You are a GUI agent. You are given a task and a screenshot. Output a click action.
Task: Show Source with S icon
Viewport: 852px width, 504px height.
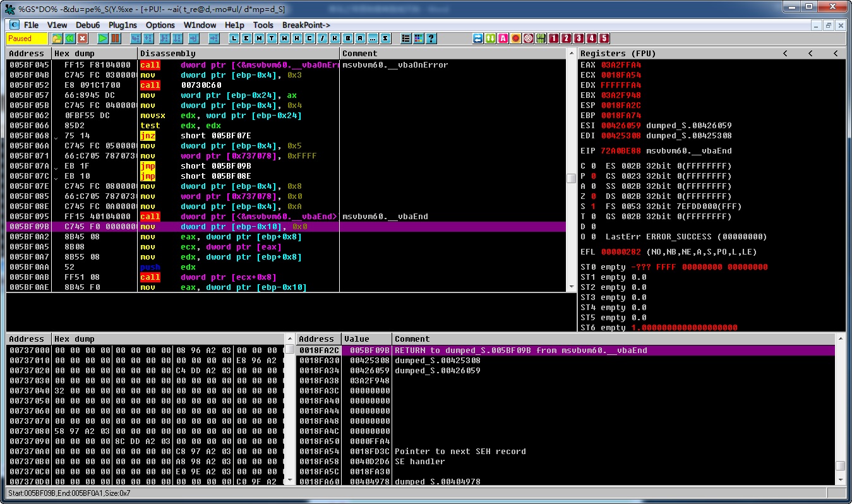(x=385, y=39)
